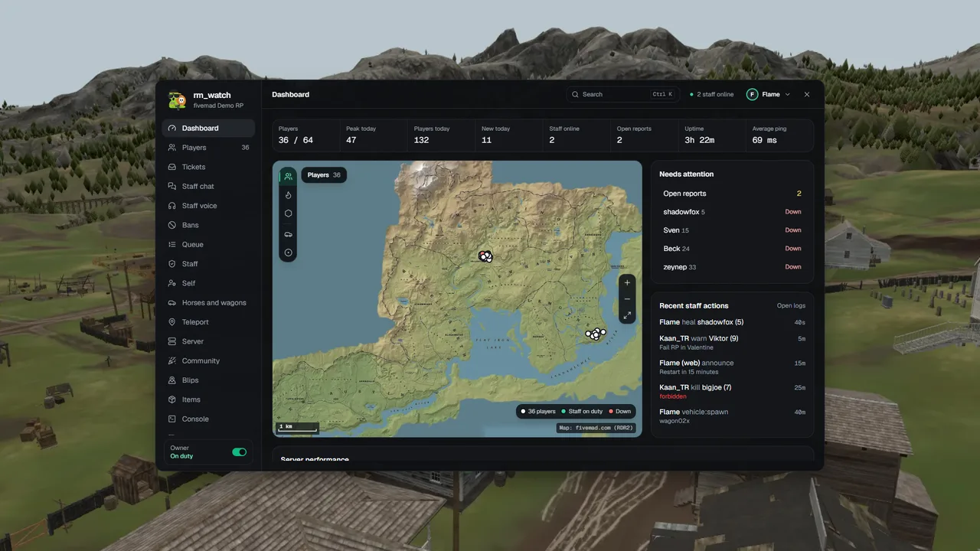
Task: Open Staff section in sidebar
Action: click(209, 264)
